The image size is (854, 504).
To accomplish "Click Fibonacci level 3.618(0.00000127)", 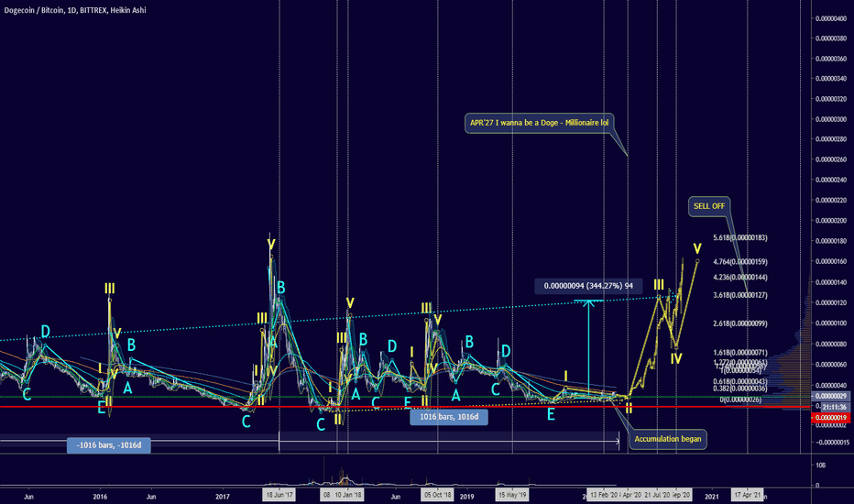I will [740, 295].
